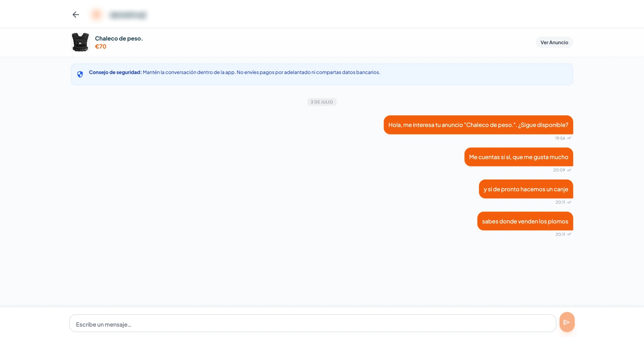Click the '3 DE JULIO' date badge
644x337 pixels.
tap(322, 102)
